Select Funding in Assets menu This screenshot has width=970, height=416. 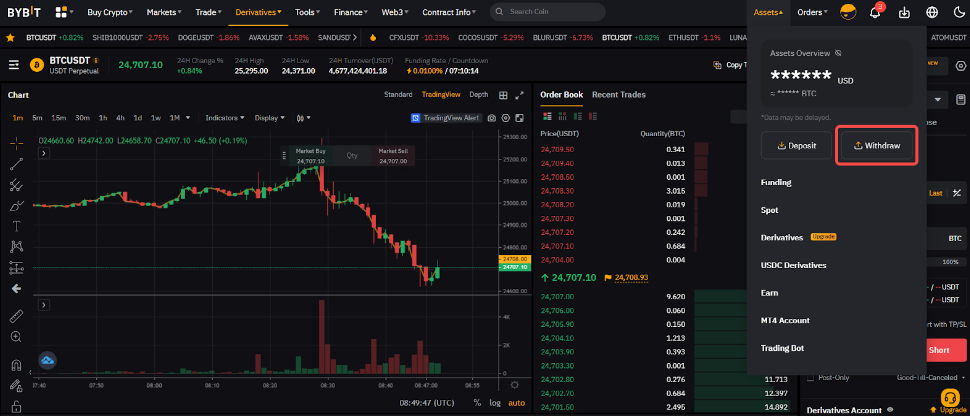(x=776, y=183)
